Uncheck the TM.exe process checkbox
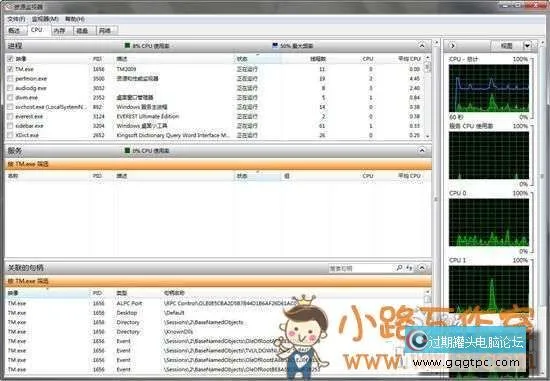Image resolution: width=550 pixels, height=381 pixels. [10, 69]
